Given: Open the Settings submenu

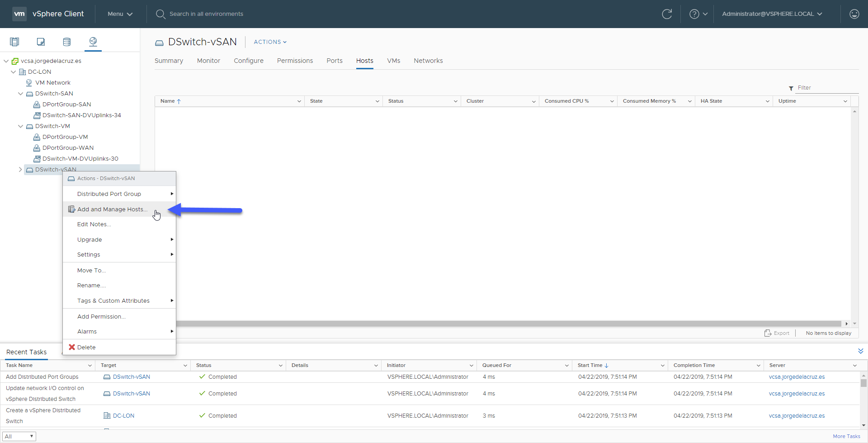Looking at the screenshot, I should coord(119,255).
